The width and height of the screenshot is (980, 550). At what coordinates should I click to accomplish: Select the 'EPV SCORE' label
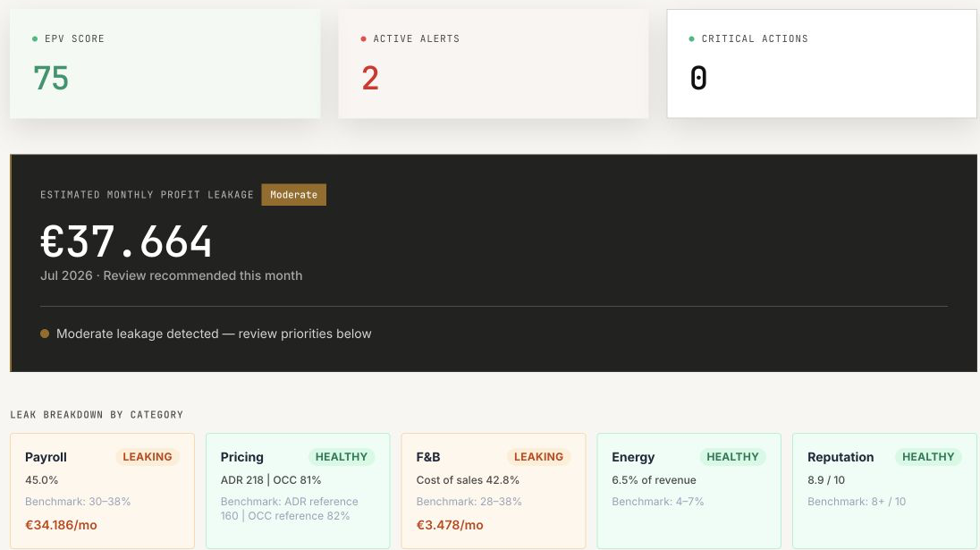coord(74,38)
